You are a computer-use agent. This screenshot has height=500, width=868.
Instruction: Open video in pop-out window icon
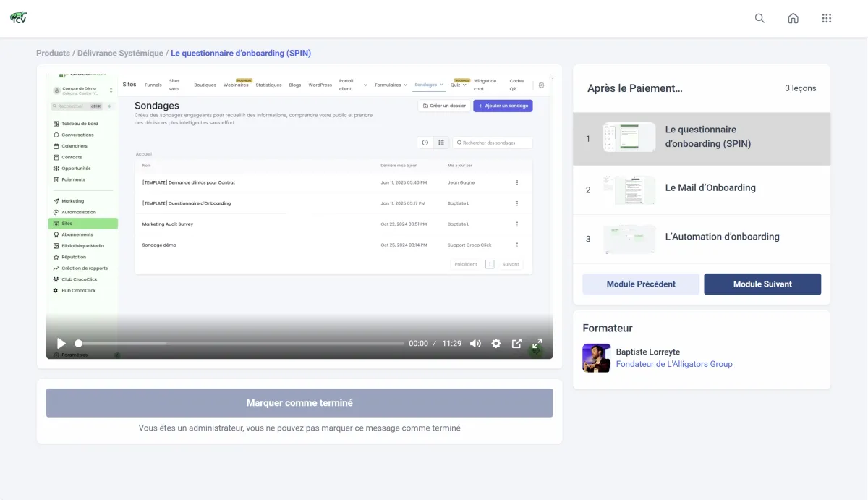(516, 344)
